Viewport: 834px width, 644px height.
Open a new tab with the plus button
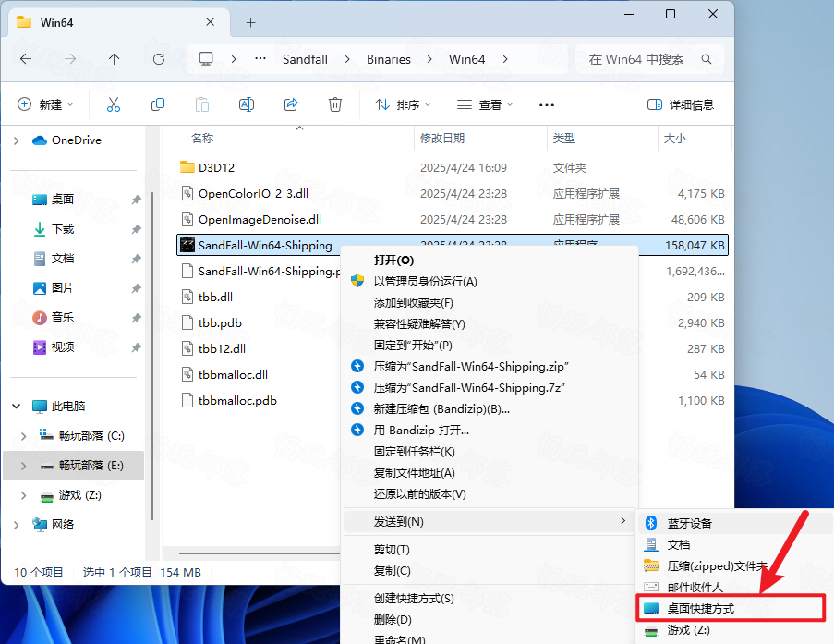(251, 22)
